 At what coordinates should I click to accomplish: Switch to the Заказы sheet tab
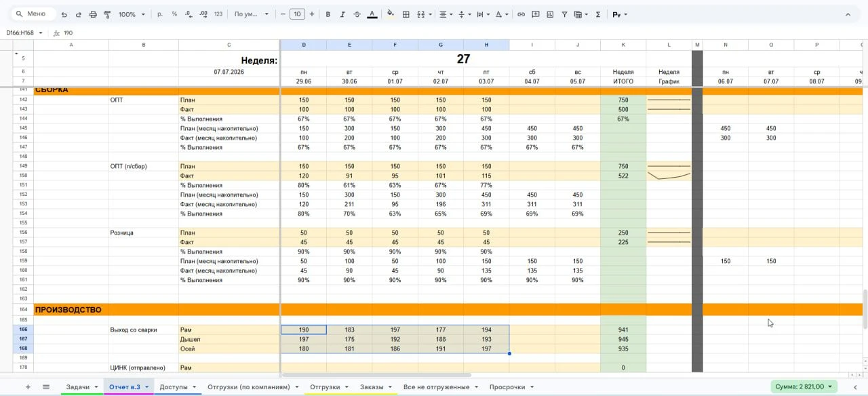[376, 387]
